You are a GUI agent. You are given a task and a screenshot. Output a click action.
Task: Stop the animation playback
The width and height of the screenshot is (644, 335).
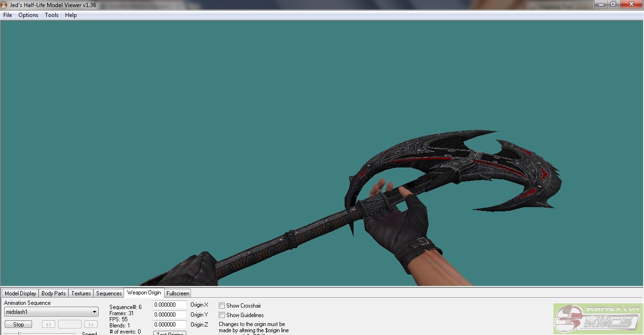click(18, 325)
